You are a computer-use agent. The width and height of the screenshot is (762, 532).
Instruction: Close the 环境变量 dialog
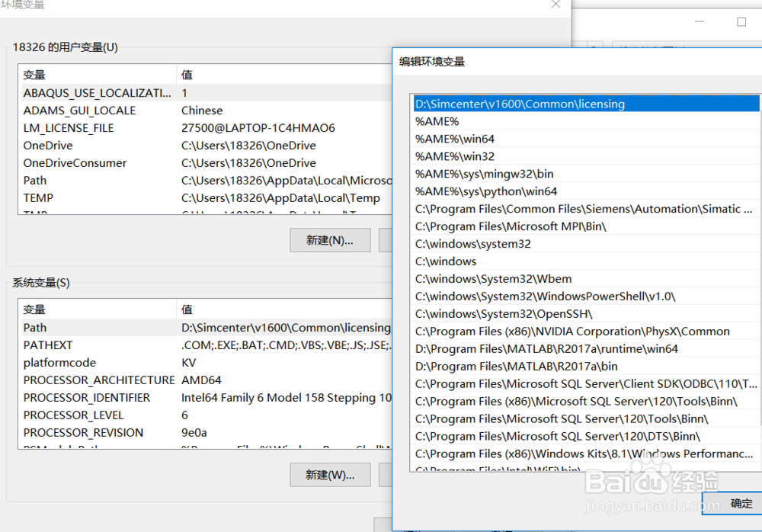click(x=555, y=5)
